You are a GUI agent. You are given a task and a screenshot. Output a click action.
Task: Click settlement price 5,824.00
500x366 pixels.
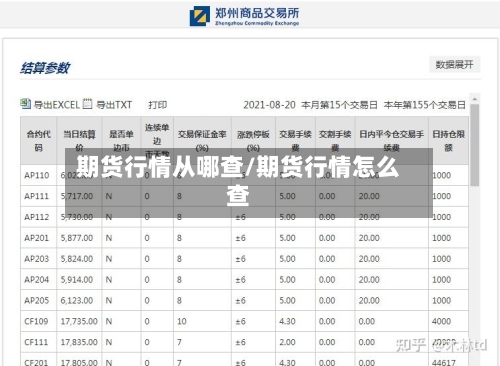point(77,259)
